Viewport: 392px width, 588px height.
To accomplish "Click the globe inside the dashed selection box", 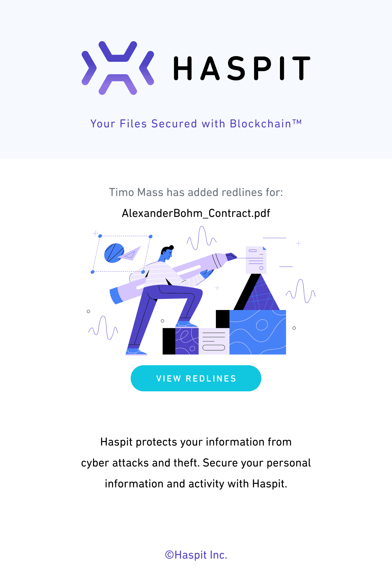I will 114,254.
